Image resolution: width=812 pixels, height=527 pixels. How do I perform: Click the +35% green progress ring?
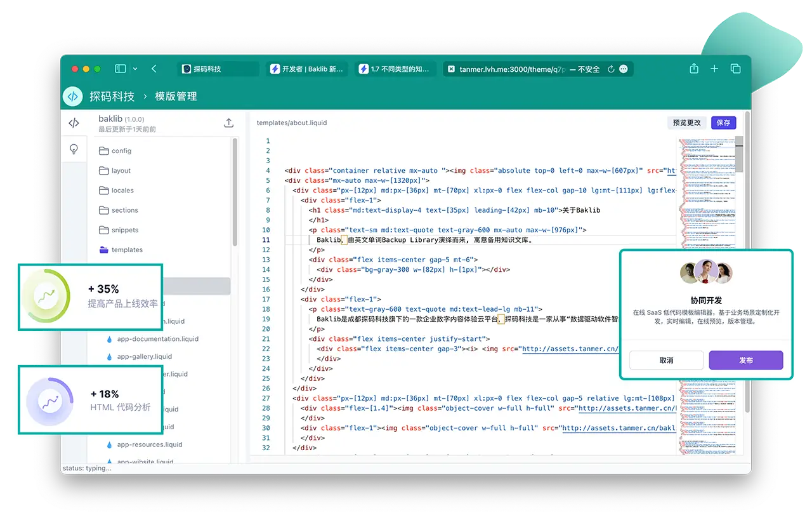46,296
